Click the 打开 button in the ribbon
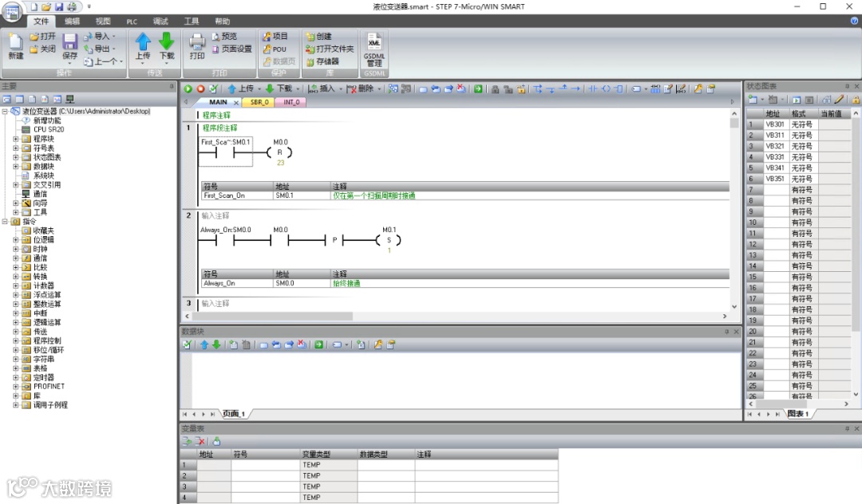The width and height of the screenshot is (862, 504). click(43, 36)
